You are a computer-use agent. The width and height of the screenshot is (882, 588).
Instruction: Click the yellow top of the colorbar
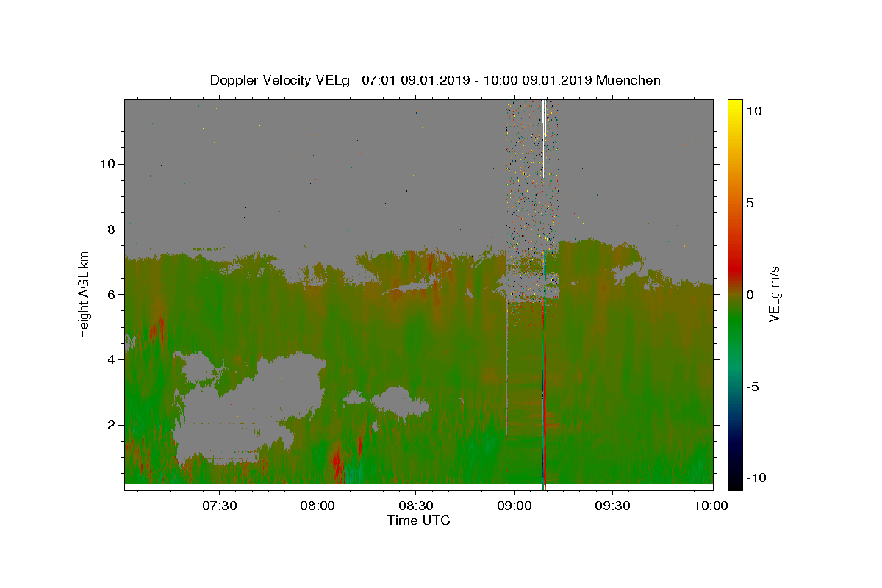click(735, 107)
